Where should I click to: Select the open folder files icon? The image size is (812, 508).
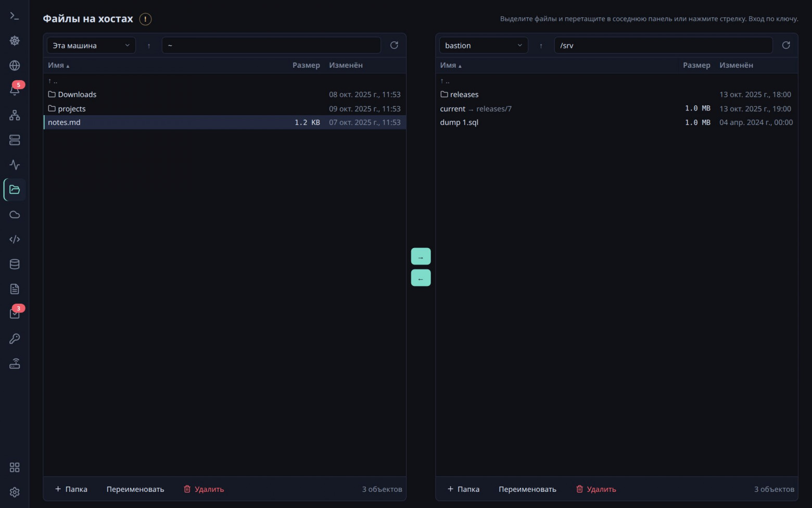15,190
